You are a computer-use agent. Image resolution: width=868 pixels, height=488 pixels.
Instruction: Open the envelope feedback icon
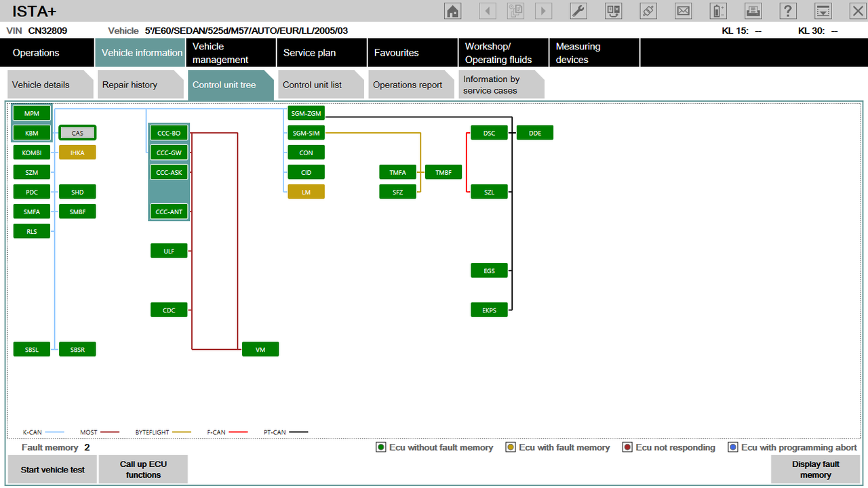pos(684,10)
